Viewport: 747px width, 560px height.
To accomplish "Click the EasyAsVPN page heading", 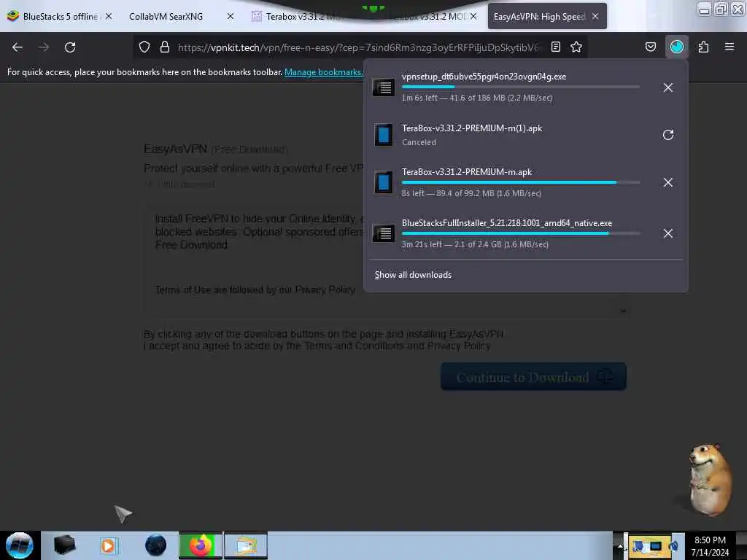I will pos(175,149).
